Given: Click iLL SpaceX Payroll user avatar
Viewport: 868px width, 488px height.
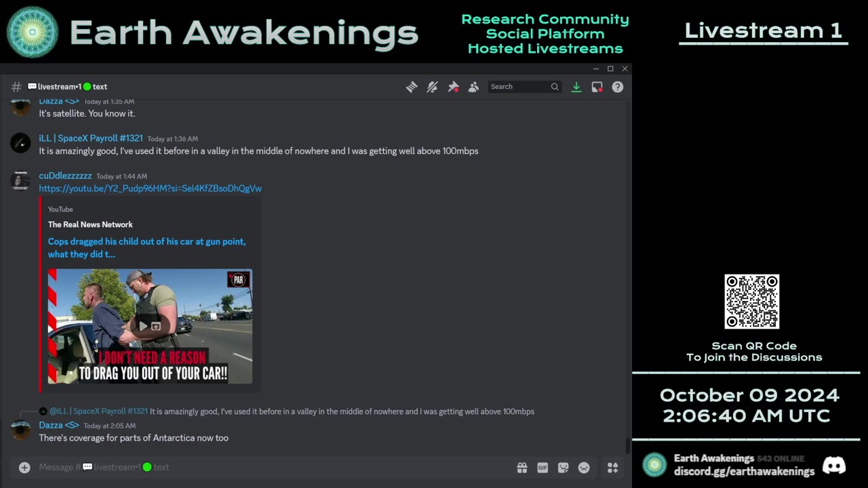Looking at the screenshot, I should pyautogui.click(x=20, y=143).
